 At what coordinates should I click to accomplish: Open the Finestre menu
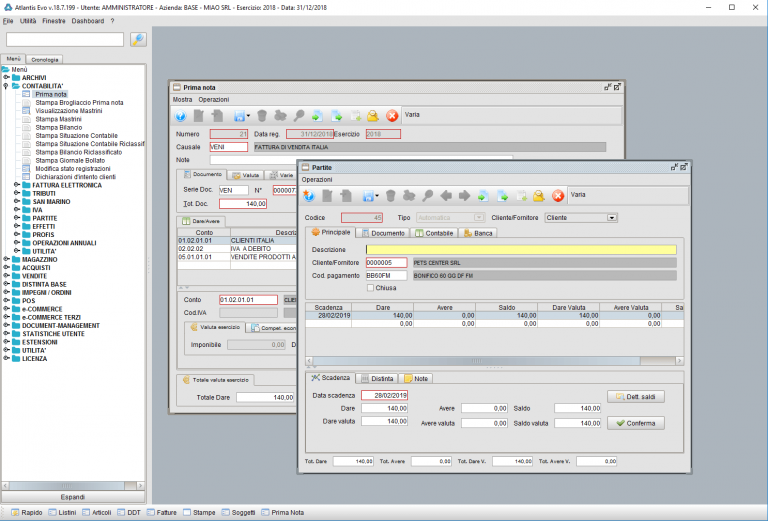coord(54,20)
